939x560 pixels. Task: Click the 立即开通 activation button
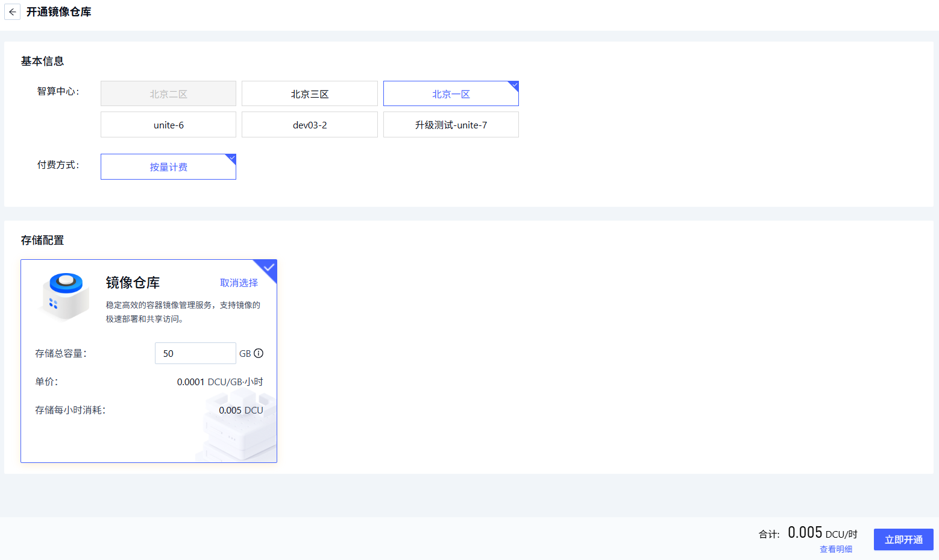(x=903, y=540)
